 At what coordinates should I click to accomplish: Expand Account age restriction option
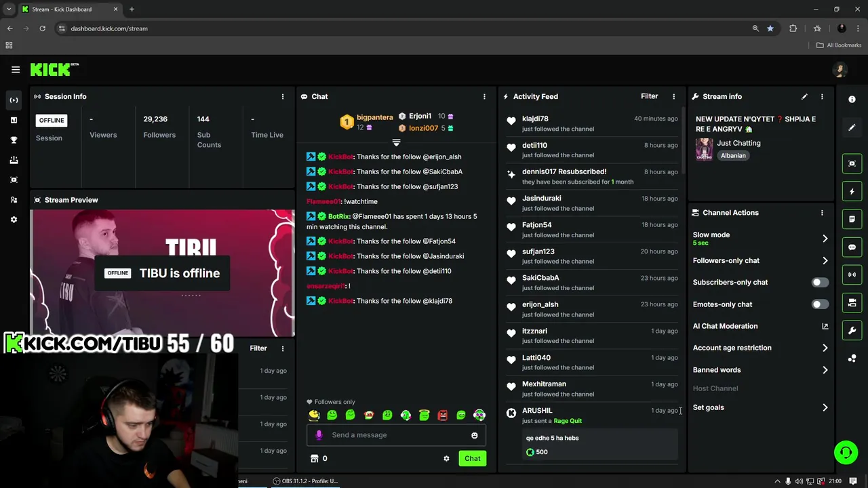(760, 348)
